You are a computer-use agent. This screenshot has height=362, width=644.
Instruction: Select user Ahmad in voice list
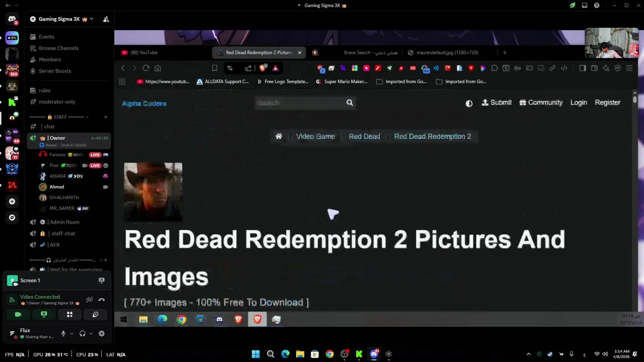click(x=74, y=187)
